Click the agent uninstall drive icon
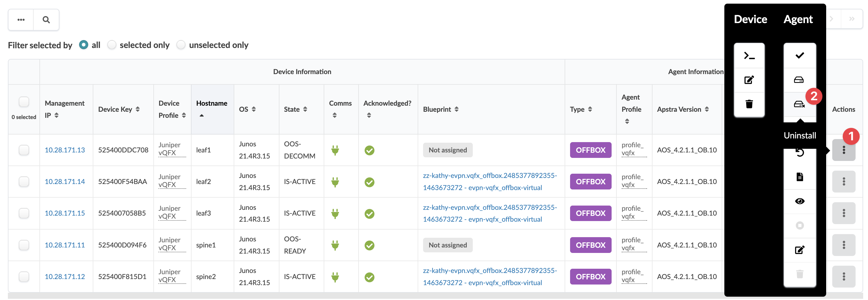 pyautogui.click(x=799, y=104)
